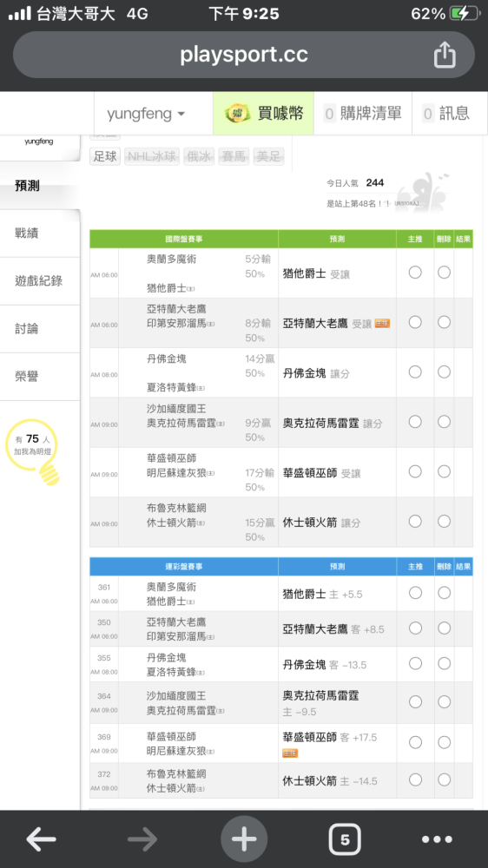Select 刪除 radio for 亞特蘭大老鷹 受讓
The image size is (488, 868).
tap(444, 322)
